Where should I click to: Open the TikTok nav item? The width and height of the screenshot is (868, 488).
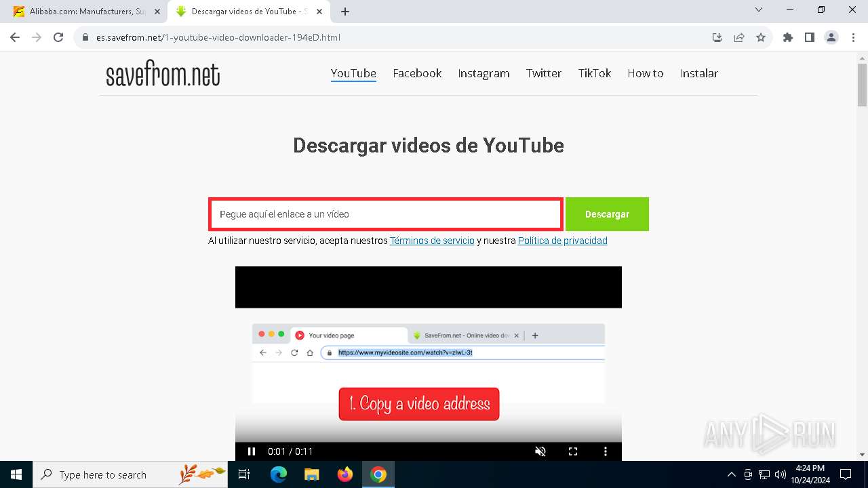coord(595,73)
